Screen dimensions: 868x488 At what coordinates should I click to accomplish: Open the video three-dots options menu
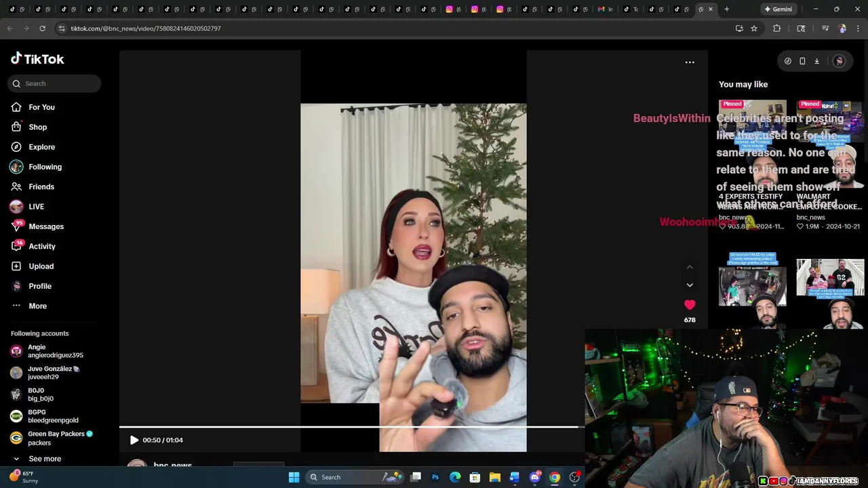coord(690,62)
